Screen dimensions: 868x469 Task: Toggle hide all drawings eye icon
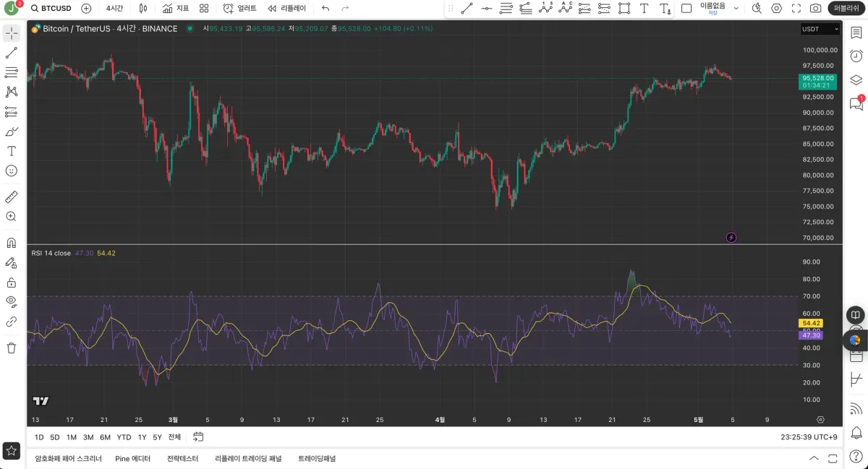click(x=12, y=301)
